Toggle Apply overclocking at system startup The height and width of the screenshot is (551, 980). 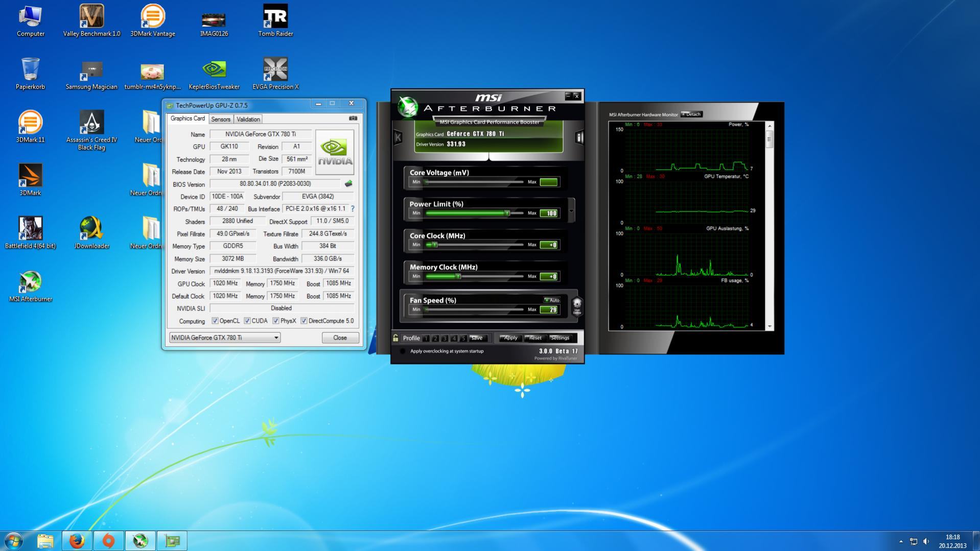coord(403,351)
